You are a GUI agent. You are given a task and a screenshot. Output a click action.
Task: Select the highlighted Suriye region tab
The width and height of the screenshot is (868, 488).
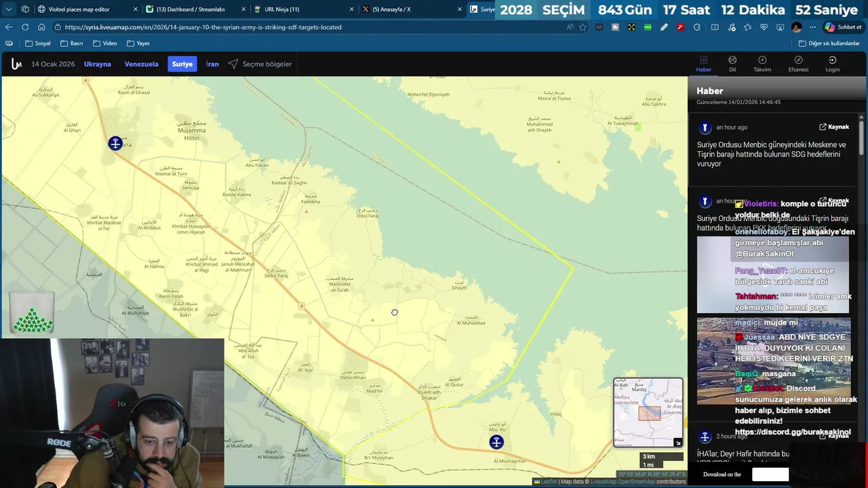pyautogui.click(x=182, y=64)
